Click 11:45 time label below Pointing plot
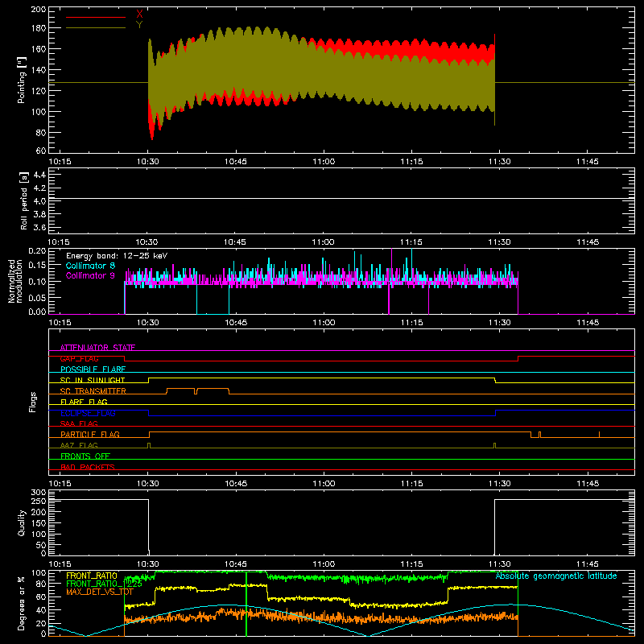Viewport: 644px width, 644px height. 588,162
